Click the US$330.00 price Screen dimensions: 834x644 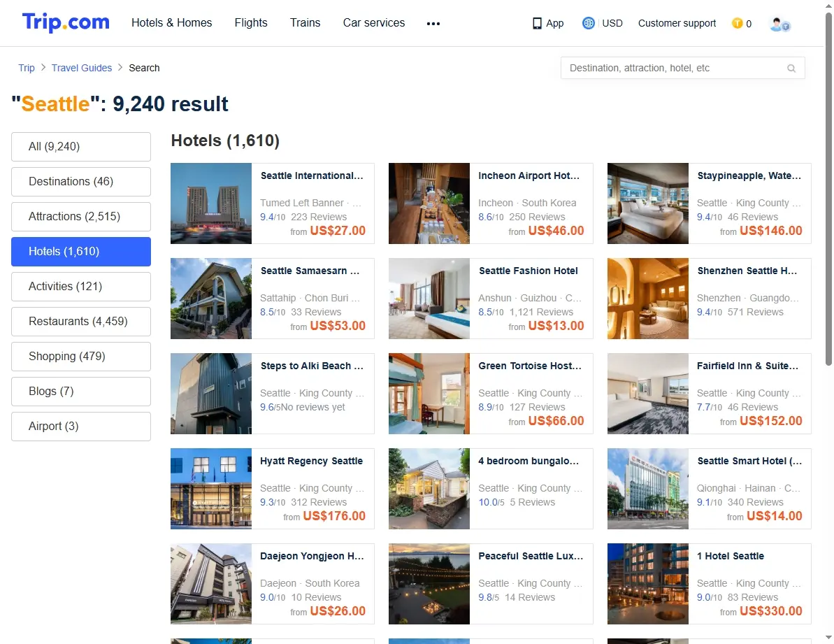point(770,612)
